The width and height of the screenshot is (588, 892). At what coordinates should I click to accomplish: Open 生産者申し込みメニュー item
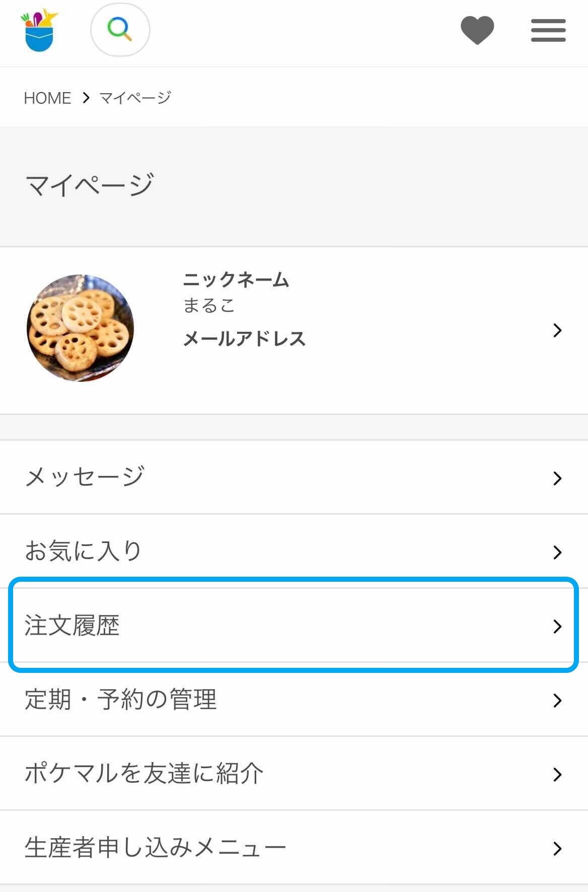155,848
